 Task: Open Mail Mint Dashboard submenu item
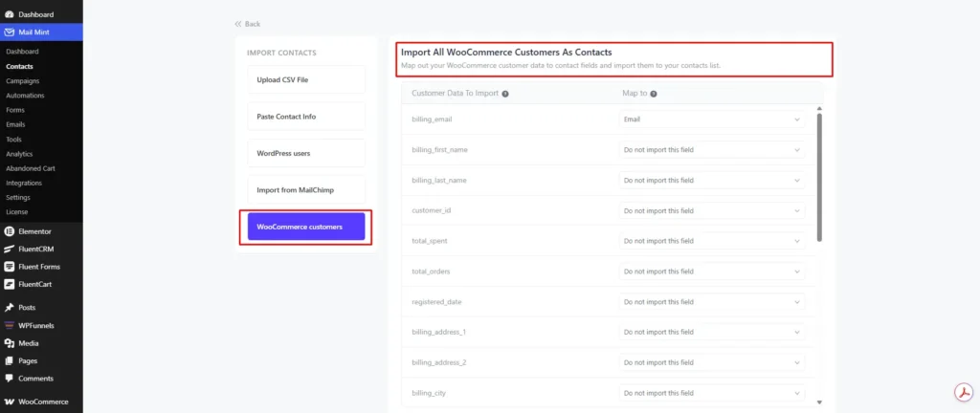(x=23, y=52)
